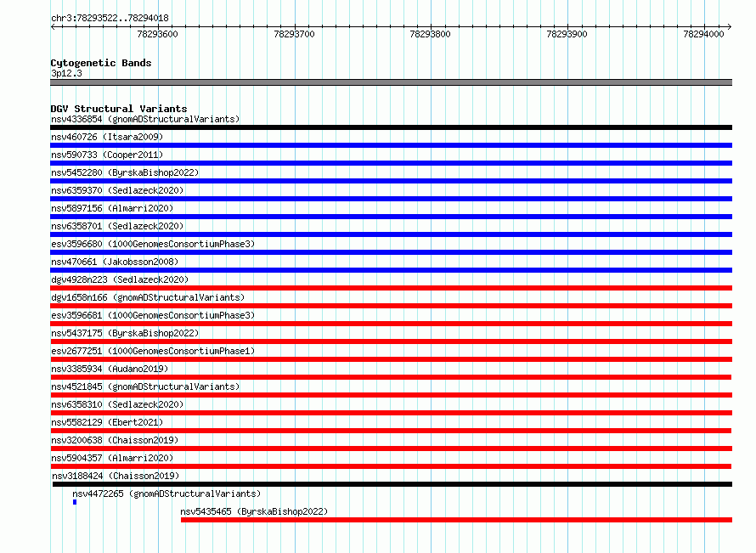The width and height of the screenshot is (756, 553).
Task: Open the nsv590733 (Cooper2011) variant
Action: [107, 155]
